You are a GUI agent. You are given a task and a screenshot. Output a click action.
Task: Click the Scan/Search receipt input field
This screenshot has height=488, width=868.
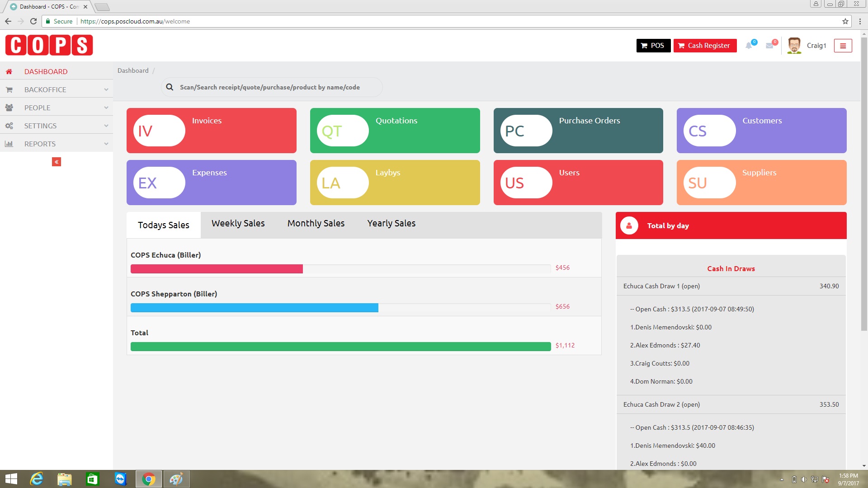[276, 87]
